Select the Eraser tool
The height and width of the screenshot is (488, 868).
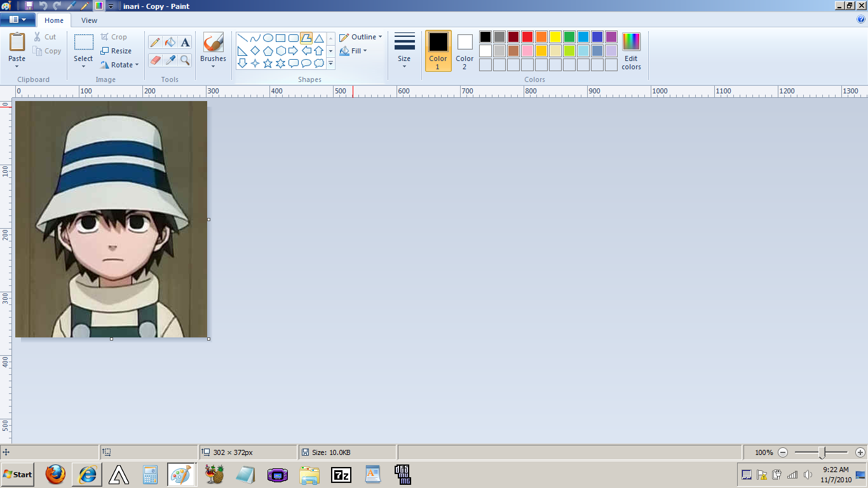point(155,60)
